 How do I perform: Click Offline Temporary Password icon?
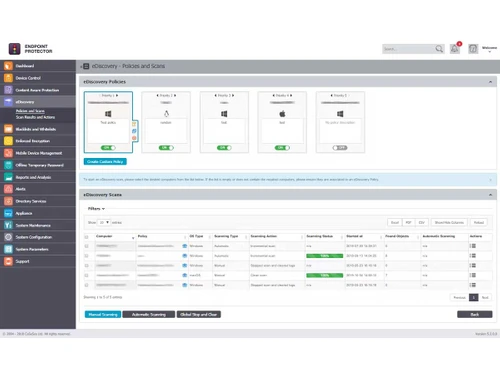(x=8, y=165)
